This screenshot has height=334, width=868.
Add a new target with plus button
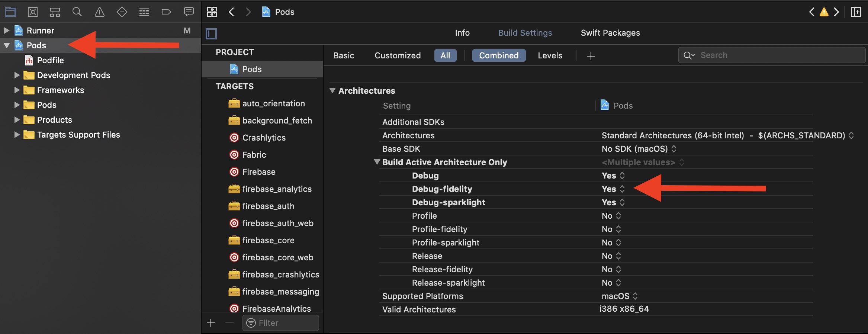coord(211,323)
